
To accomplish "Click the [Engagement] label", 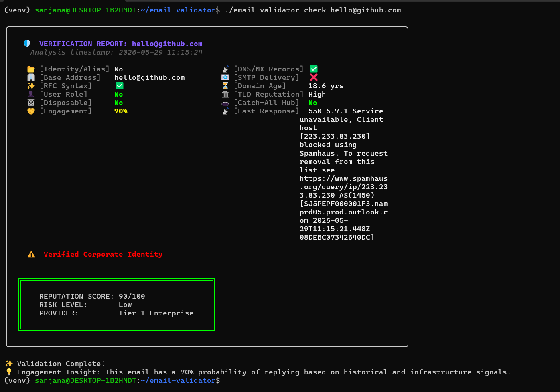I will 65,111.
